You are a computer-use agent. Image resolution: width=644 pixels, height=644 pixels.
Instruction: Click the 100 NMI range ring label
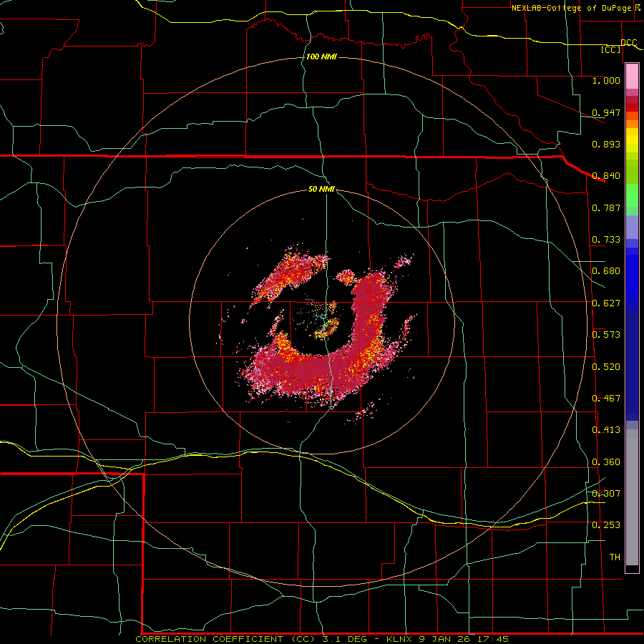(x=321, y=57)
